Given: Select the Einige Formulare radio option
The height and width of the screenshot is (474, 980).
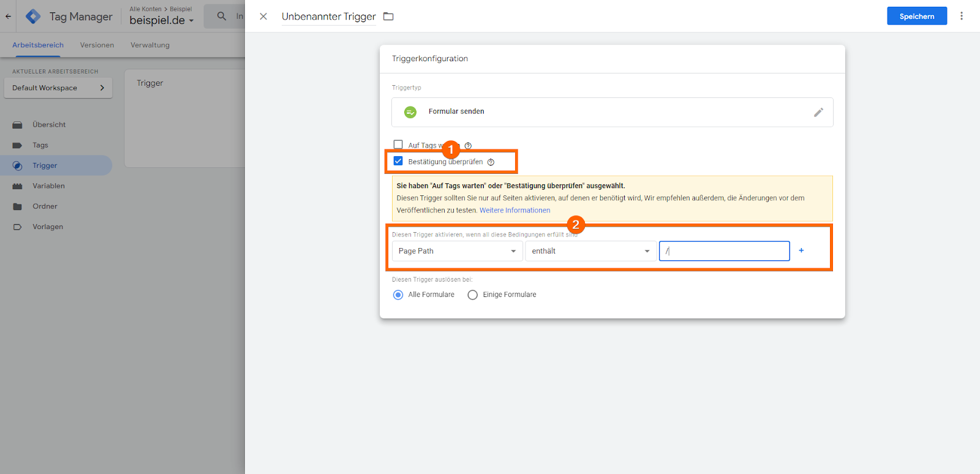Looking at the screenshot, I should pos(473,295).
